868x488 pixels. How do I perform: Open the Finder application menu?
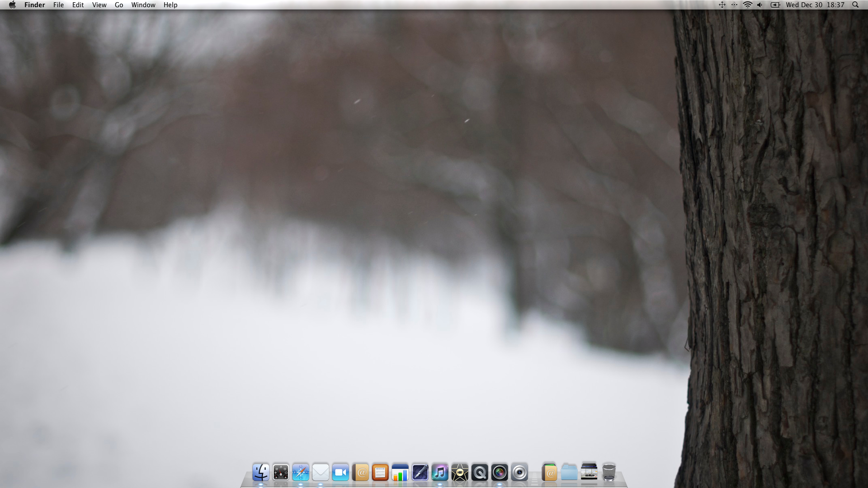(x=35, y=5)
